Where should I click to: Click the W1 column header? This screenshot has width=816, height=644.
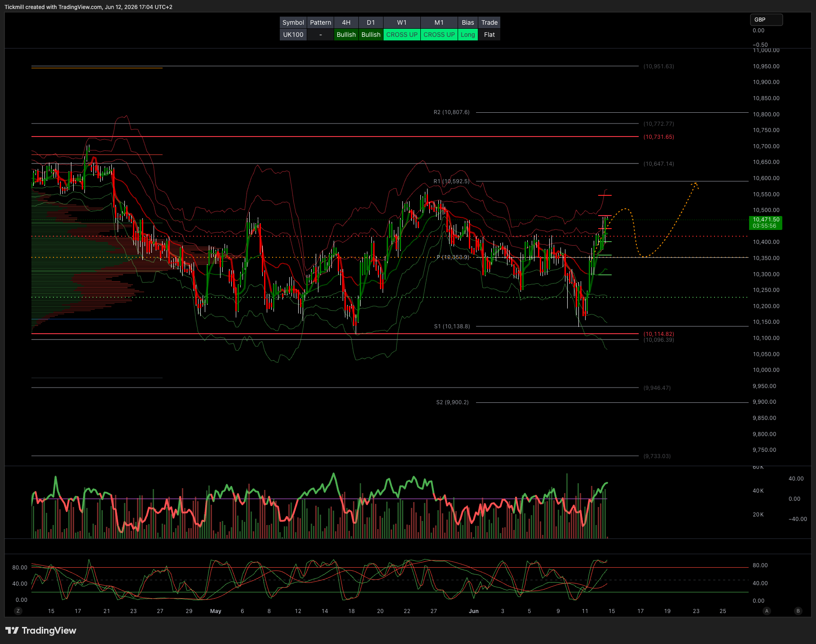point(402,22)
